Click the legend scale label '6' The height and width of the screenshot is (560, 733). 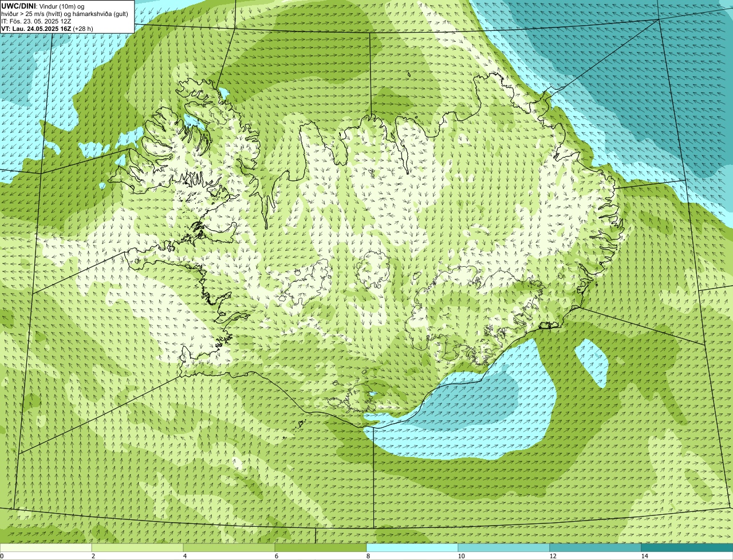[276, 556]
